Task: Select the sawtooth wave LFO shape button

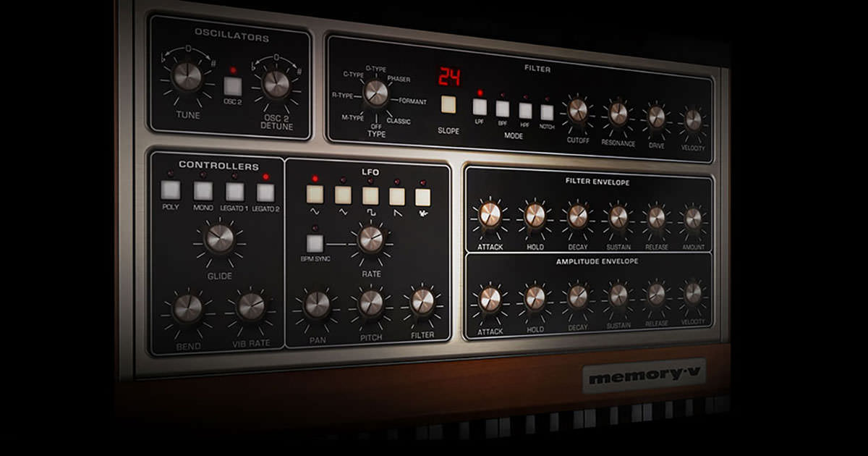Action: click(397, 196)
